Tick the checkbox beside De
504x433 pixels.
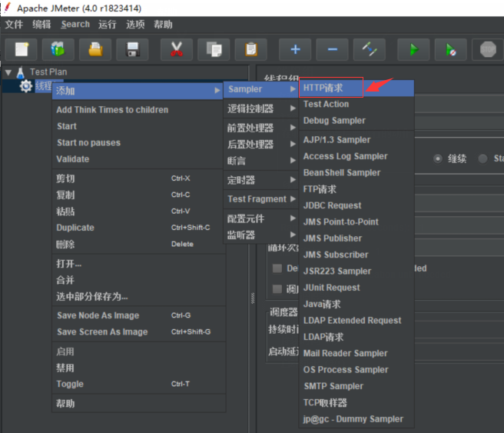coord(277,268)
